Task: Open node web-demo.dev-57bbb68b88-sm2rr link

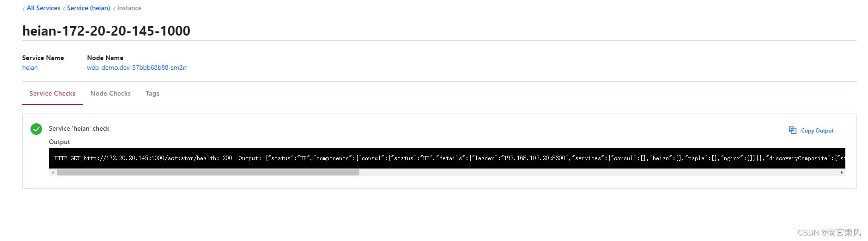Action: (x=137, y=68)
